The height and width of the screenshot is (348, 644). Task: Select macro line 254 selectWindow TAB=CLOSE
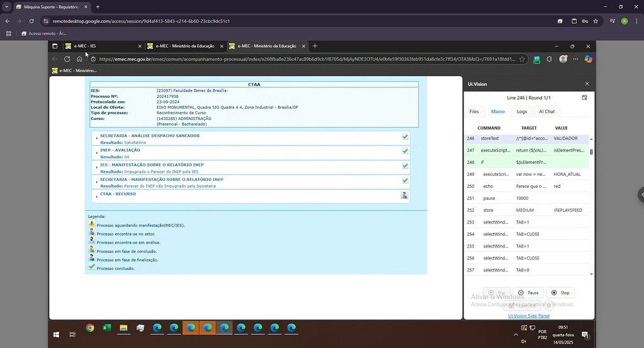tap(527, 234)
